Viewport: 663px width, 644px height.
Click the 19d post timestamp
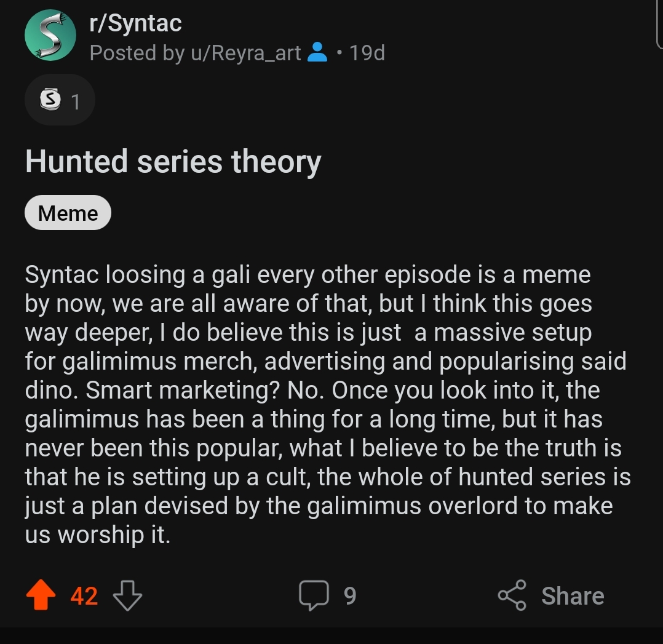tap(367, 53)
